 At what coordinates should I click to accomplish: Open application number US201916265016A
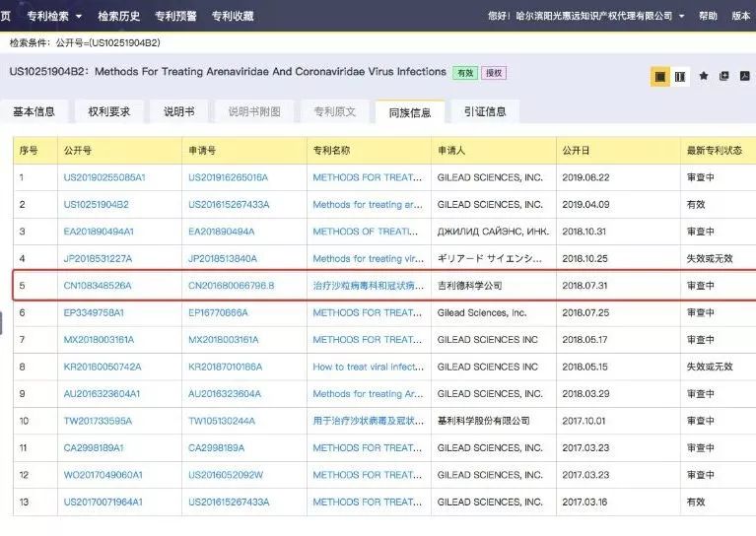[228, 177]
